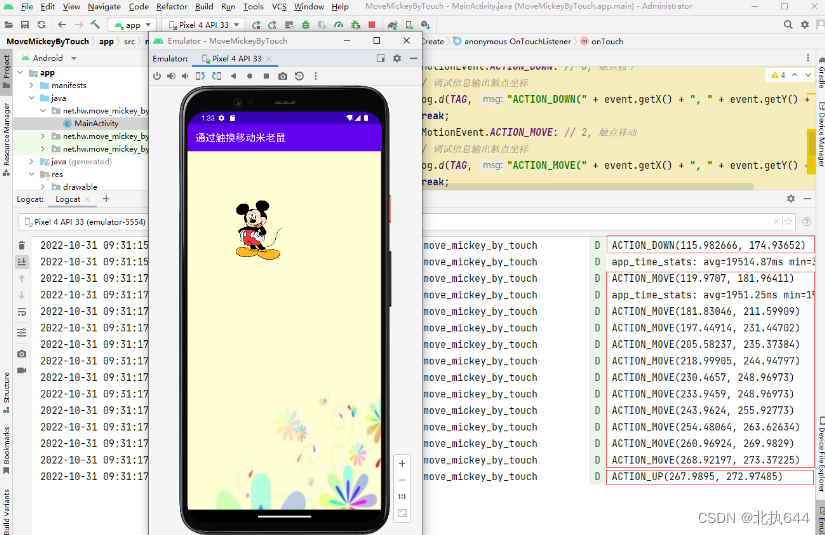825x535 pixels.
Task: Open emulator snapshots icon
Action: [299, 76]
